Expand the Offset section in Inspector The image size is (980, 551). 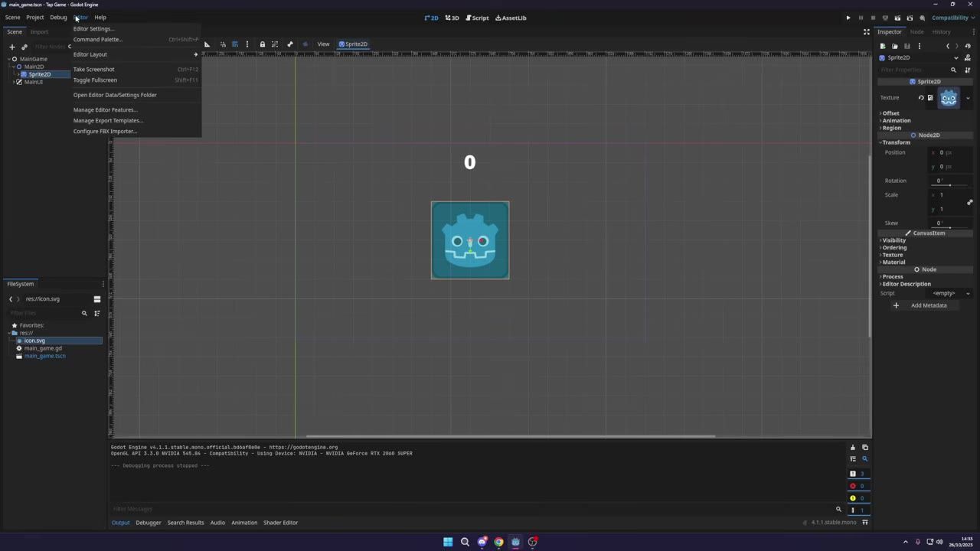(x=890, y=113)
